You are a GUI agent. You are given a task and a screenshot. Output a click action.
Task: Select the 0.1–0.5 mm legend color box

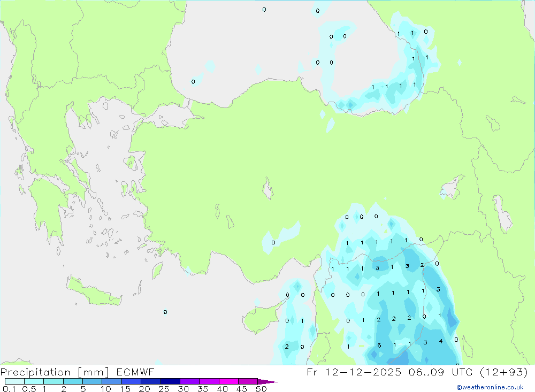(14, 381)
